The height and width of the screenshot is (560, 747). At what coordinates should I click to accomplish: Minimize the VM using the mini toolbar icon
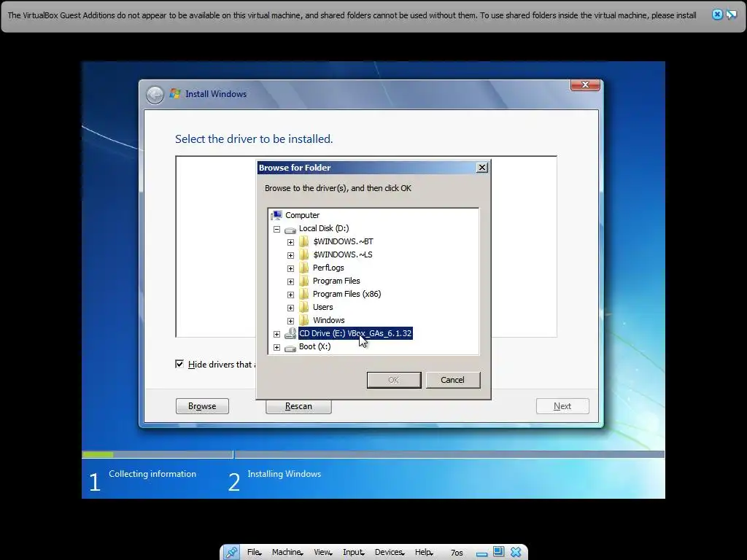pos(481,554)
